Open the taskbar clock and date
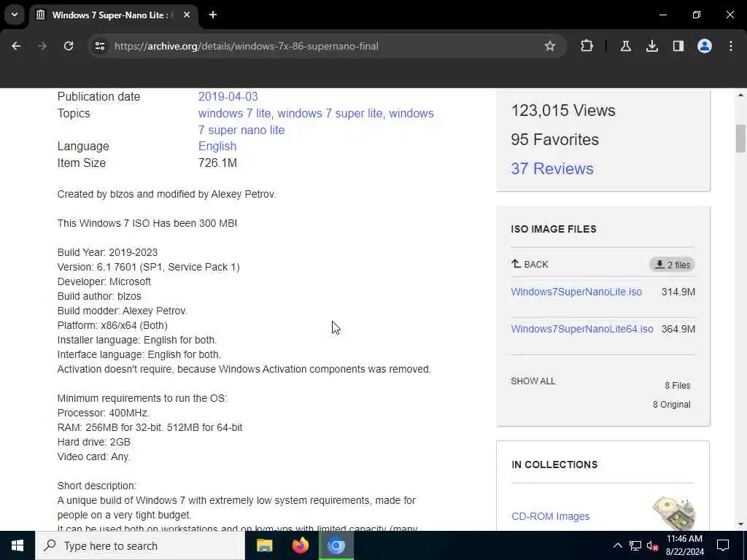The height and width of the screenshot is (560, 747). (684, 545)
